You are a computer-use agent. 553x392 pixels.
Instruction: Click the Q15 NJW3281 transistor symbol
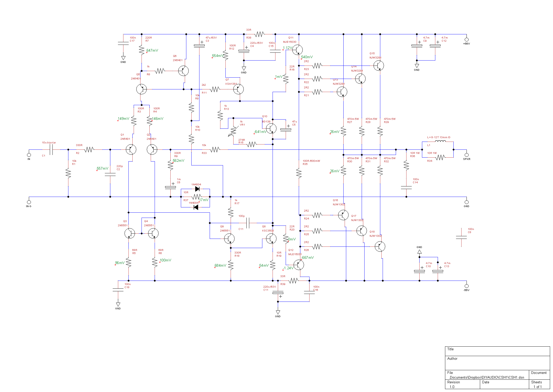(379, 66)
